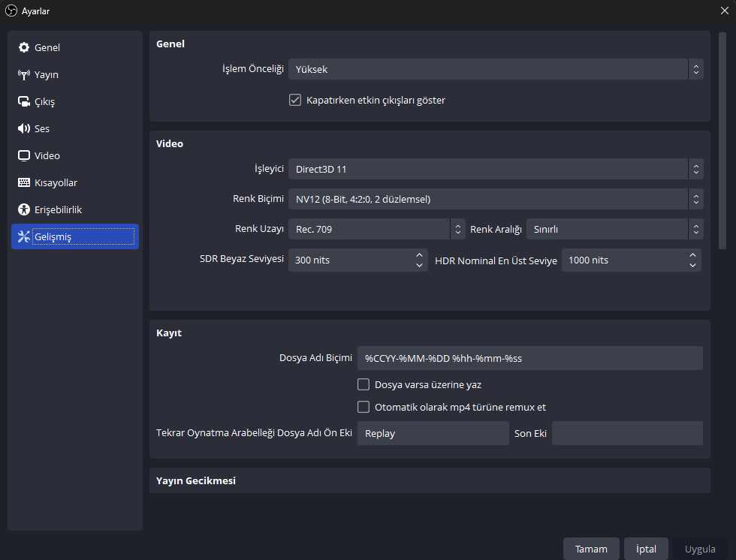736x560 pixels.
Task: Click the Uygula button
Action: (x=700, y=549)
